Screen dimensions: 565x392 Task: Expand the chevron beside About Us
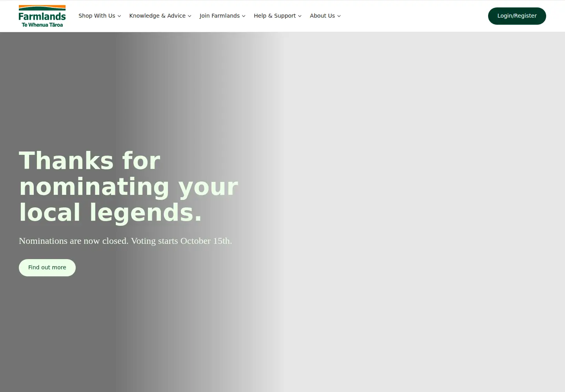pos(339,16)
